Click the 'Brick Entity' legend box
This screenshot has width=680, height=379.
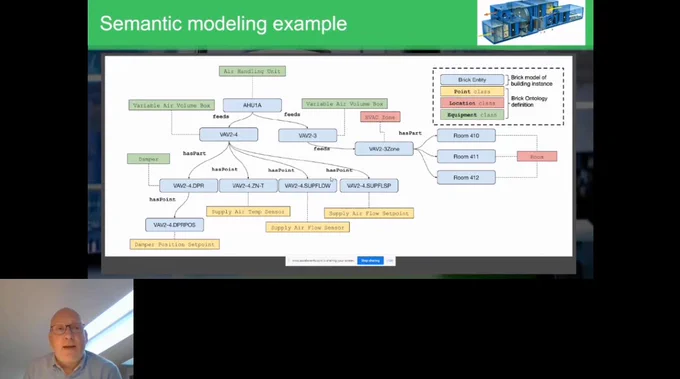pos(472,80)
